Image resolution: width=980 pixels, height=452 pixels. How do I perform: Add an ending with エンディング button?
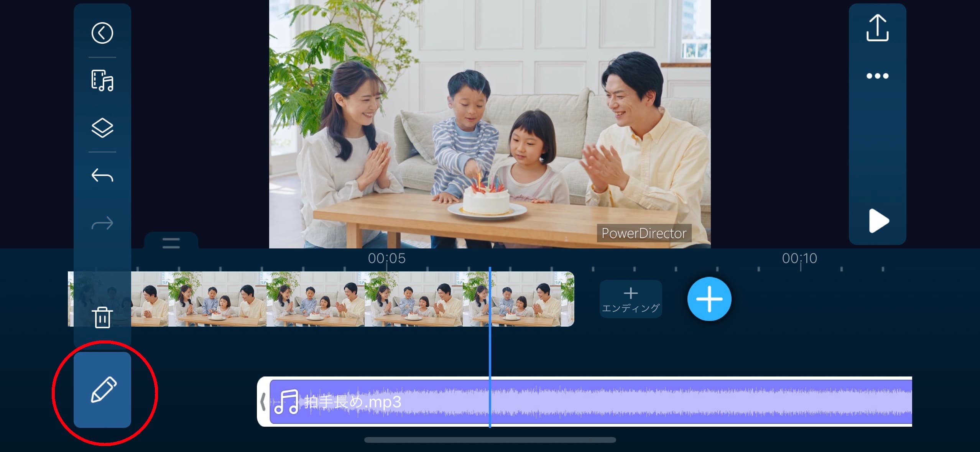coord(631,299)
